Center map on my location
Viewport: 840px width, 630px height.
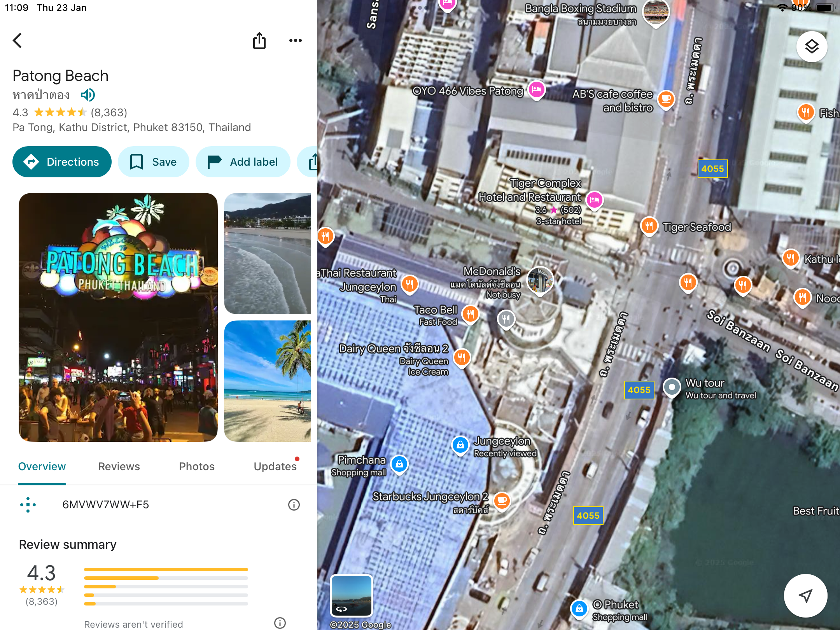[x=805, y=595]
